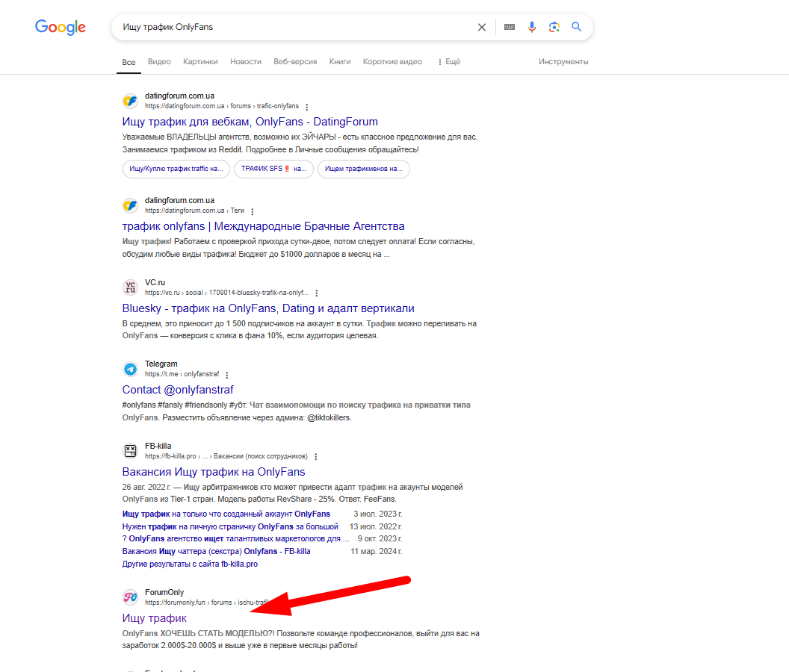Click the ForumOnly favicon
789x672 pixels.
tap(130, 597)
